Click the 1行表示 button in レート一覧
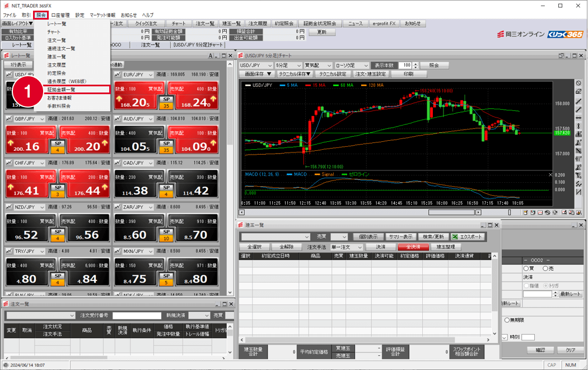588x370 pixels. coord(18,65)
